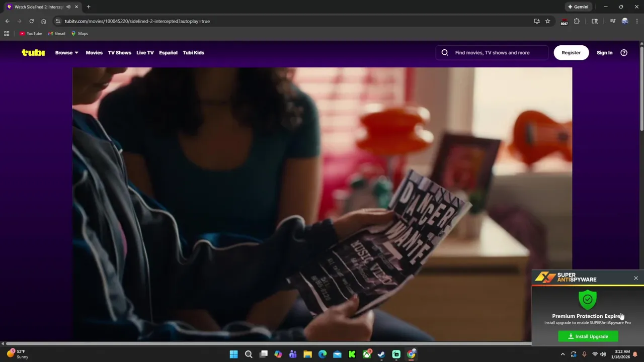Click the Gemini button
This screenshot has width=644, height=362.
[x=578, y=7]
